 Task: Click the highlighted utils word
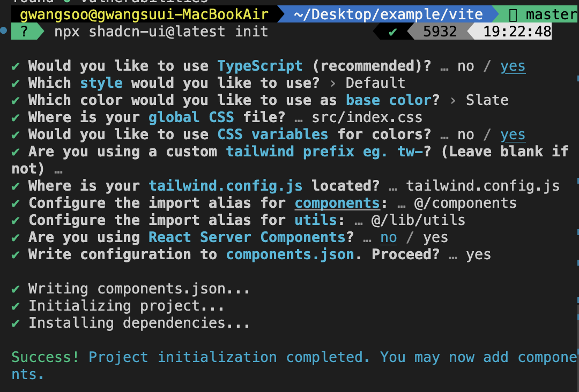click(x=316, y=220)
